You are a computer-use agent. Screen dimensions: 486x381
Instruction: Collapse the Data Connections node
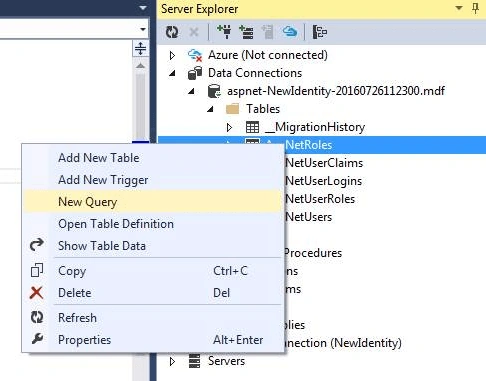pos(172,73)
